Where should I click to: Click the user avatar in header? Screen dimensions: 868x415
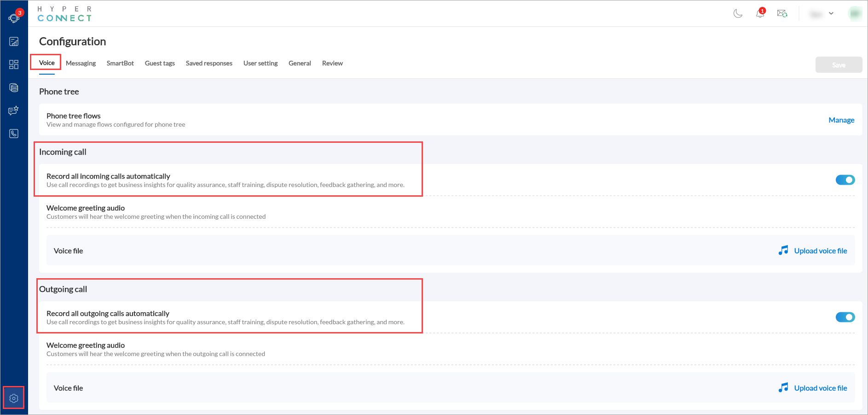[x=855, y=13]
